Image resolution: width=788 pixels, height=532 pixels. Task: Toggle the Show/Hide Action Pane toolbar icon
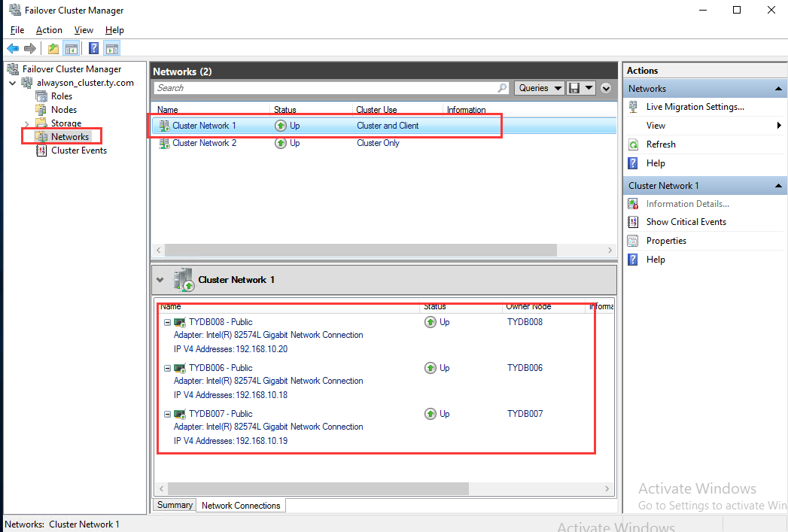click(x=112, y=49)
